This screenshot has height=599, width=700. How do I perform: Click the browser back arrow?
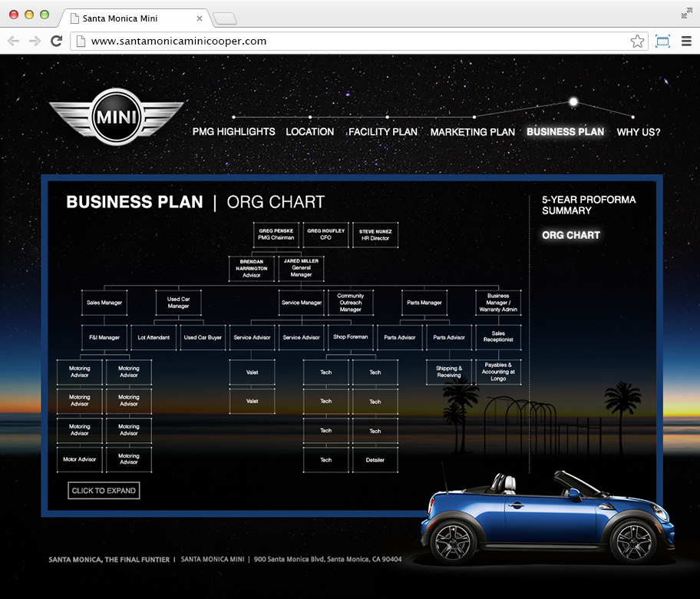(x=13, y=41)
